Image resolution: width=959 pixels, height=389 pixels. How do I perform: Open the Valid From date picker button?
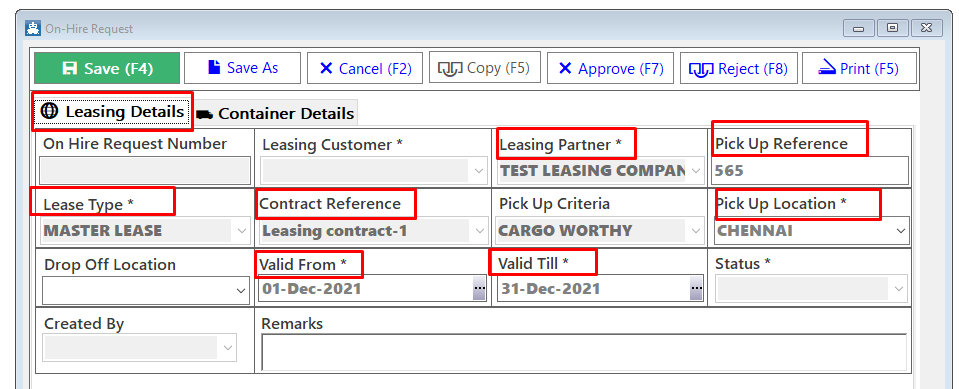coord(480,287)
